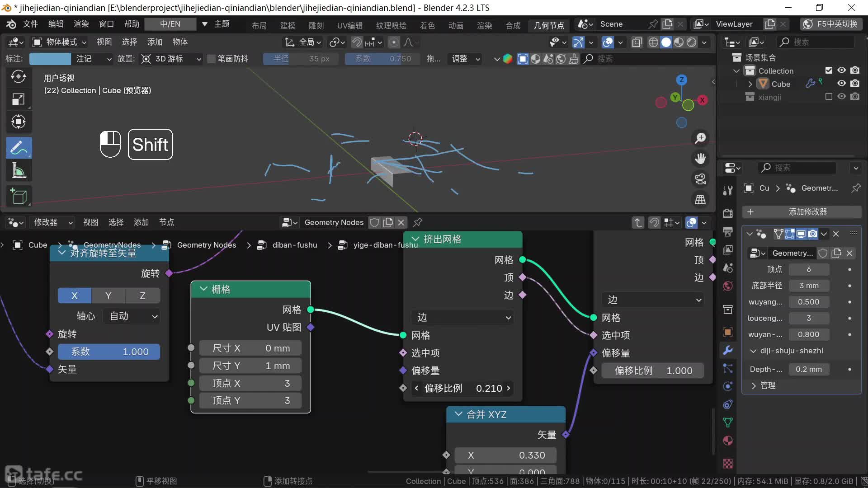Toggle perspective/orthographic grid icon
The height and width of the screenshot is (488, 868).
pyautogui.click(x=700, y=199)
